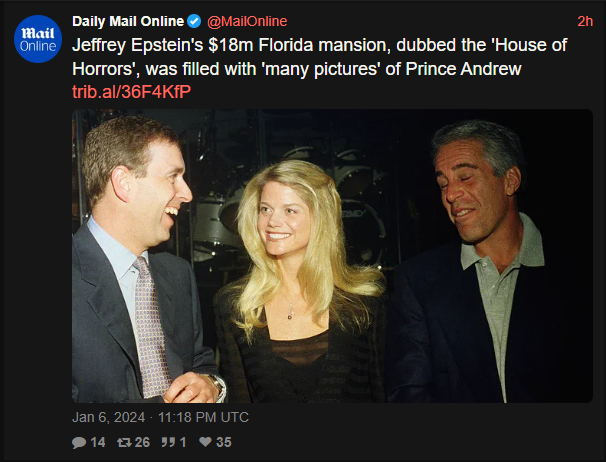
Task: Click the blue verified badge
Action: click(194, 21)
